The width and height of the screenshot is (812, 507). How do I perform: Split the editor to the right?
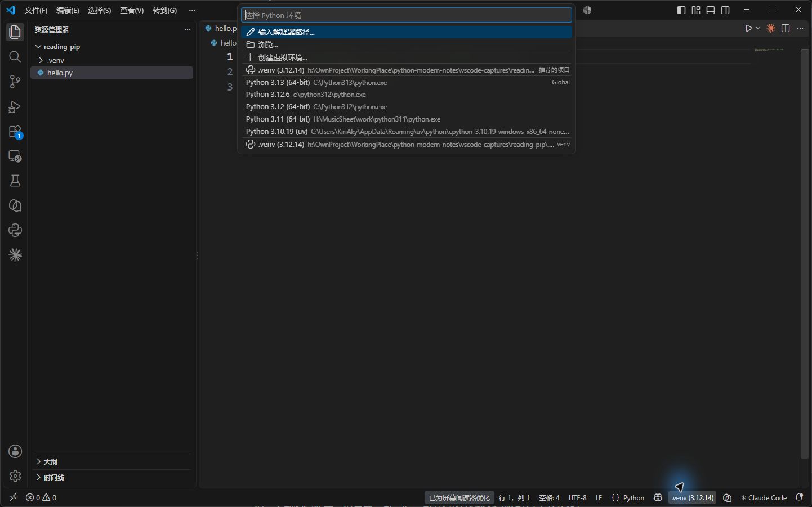pyautogui.click(x=786, y=28)
